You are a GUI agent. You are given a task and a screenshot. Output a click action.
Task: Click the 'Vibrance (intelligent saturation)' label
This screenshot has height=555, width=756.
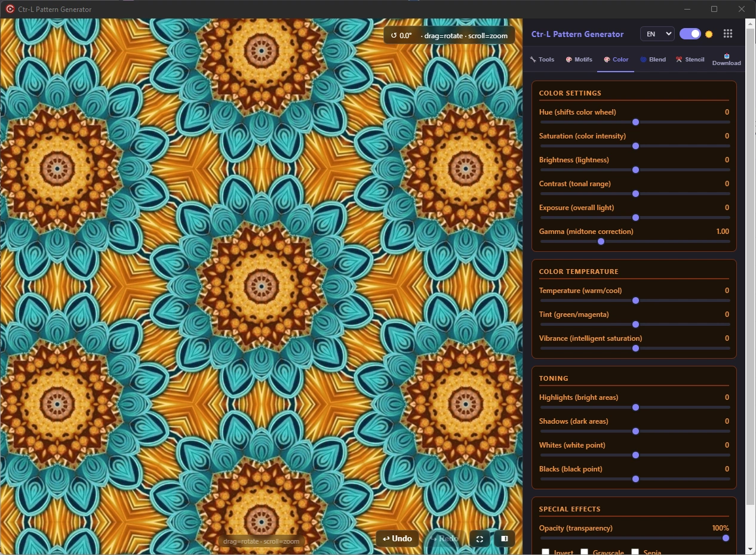click(591, 338)
